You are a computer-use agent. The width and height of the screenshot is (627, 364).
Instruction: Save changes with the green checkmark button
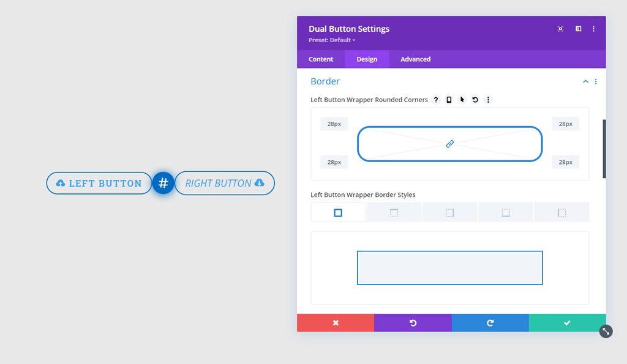[x=567, y=323]
